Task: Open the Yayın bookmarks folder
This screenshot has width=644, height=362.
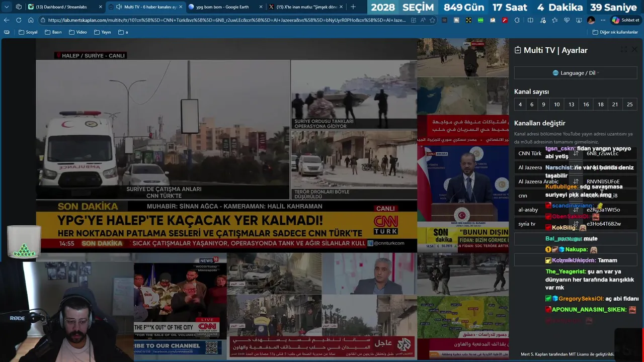Action: click(103, 32)
